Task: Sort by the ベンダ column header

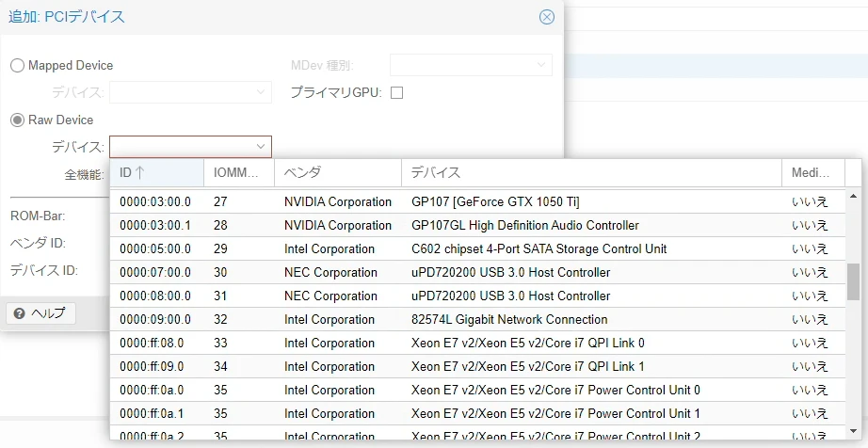Action: pos(338,172)
